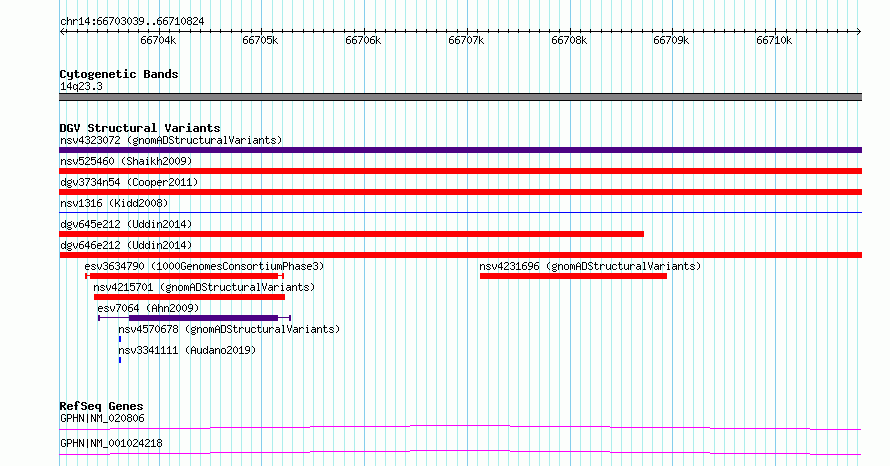
Task: Click the esv7064 (Ahn2009) label
Action: [148, 308]
